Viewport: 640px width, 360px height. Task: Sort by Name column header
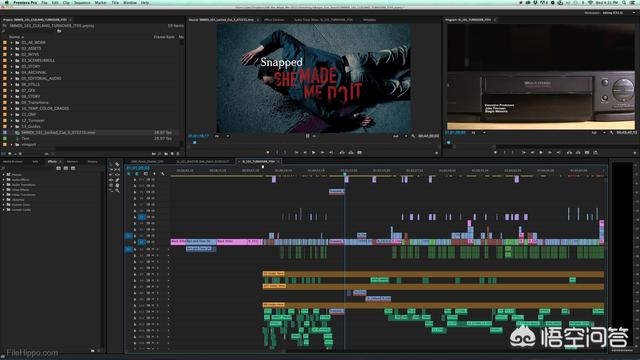[x=14, y=37]
